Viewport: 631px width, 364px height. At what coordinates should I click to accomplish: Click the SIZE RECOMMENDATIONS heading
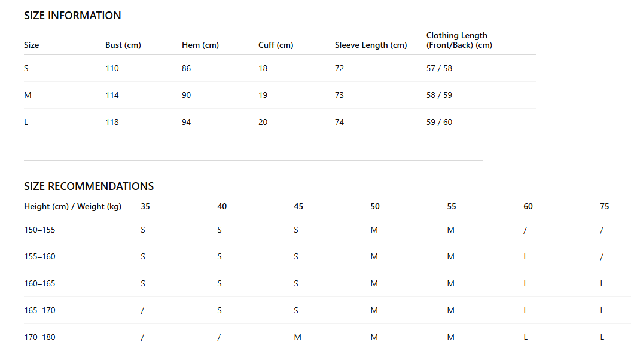click(x=89, y=186)
